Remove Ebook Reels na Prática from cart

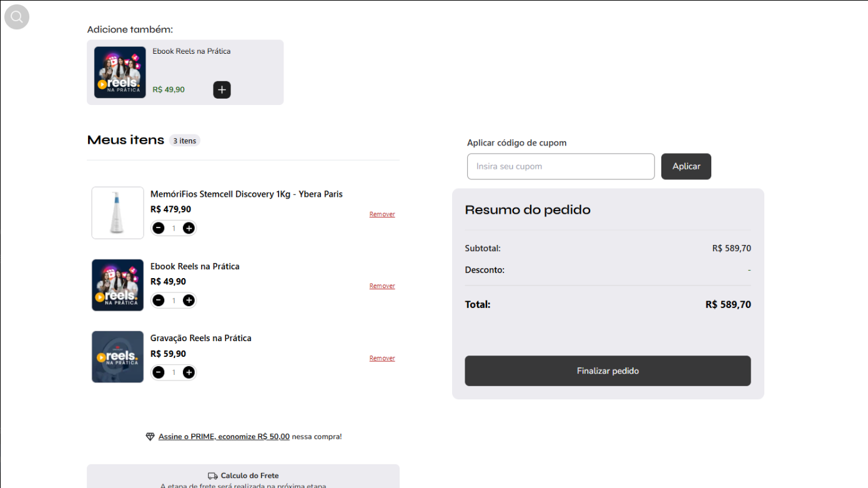(382, 286)
